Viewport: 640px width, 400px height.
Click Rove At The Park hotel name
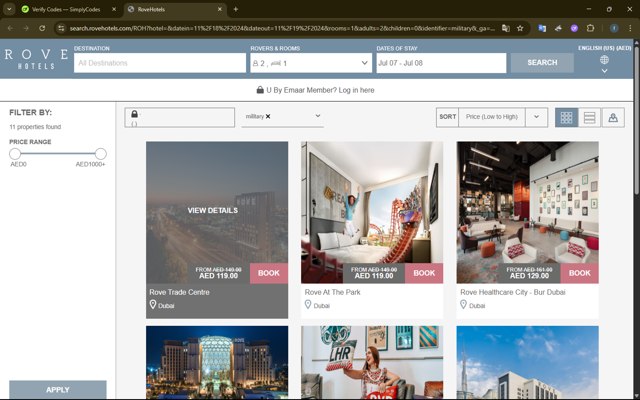(x=333, y=292)
